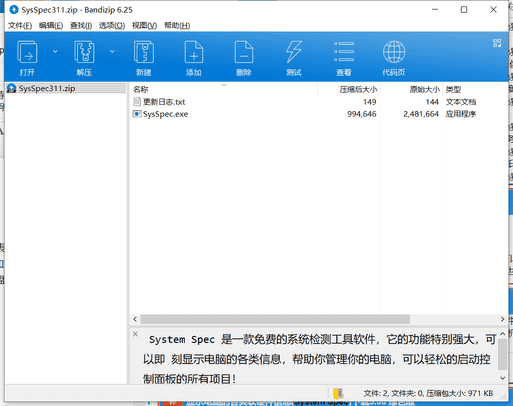Click the 应用程序 type cell
The width and height of the screenshot is (513, 406).
point(461,114)
